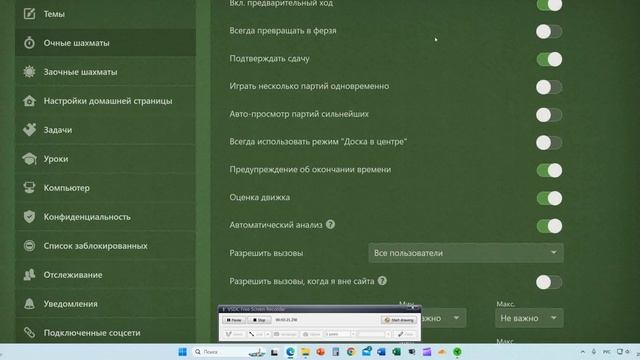
Task: Click the people icon beside Отслеживание
Action: [29, 275]
